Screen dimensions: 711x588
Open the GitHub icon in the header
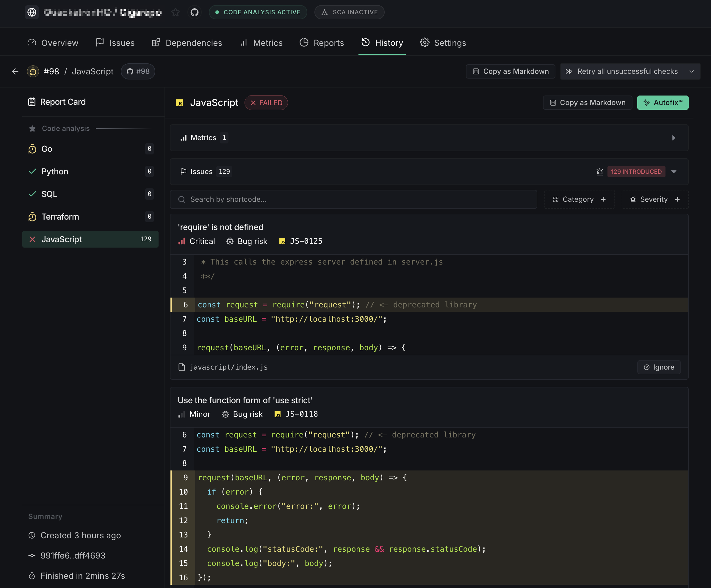coord(194,12)
